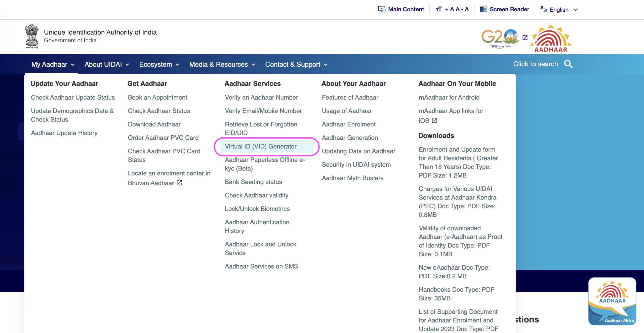Click external link icon next to iOS
This screenshot has width=644, height=333.
[x=434, y=120]
